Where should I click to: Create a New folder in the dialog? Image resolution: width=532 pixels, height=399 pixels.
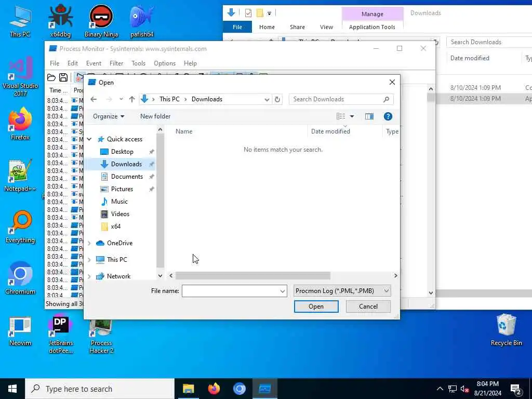point(155,116)
